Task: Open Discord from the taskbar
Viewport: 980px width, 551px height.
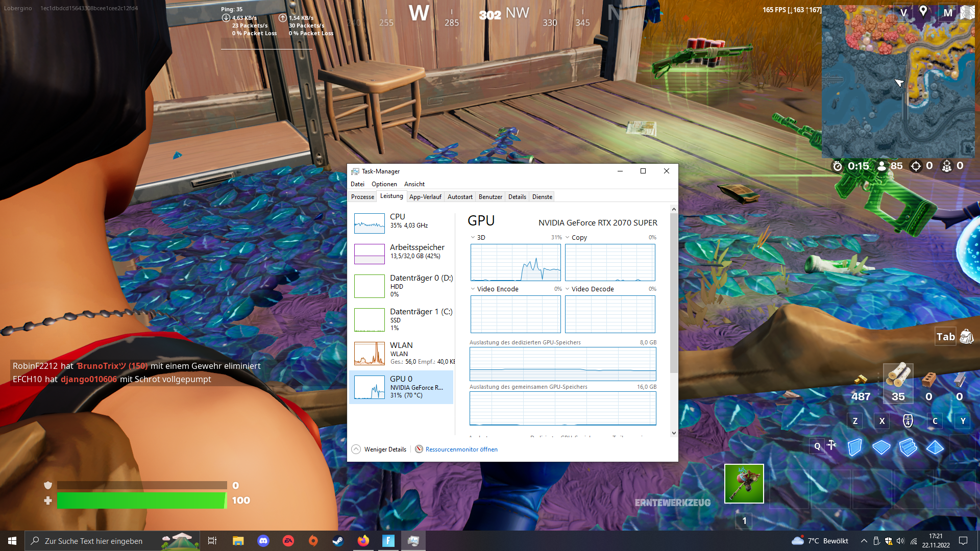Action: tap(263, 541)
